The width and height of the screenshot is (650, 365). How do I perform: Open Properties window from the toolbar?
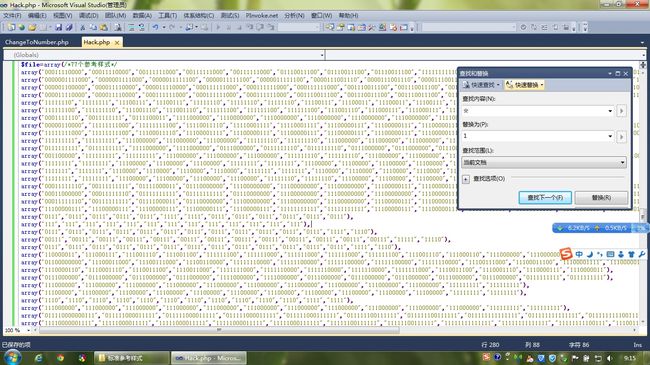click(340, 27)
